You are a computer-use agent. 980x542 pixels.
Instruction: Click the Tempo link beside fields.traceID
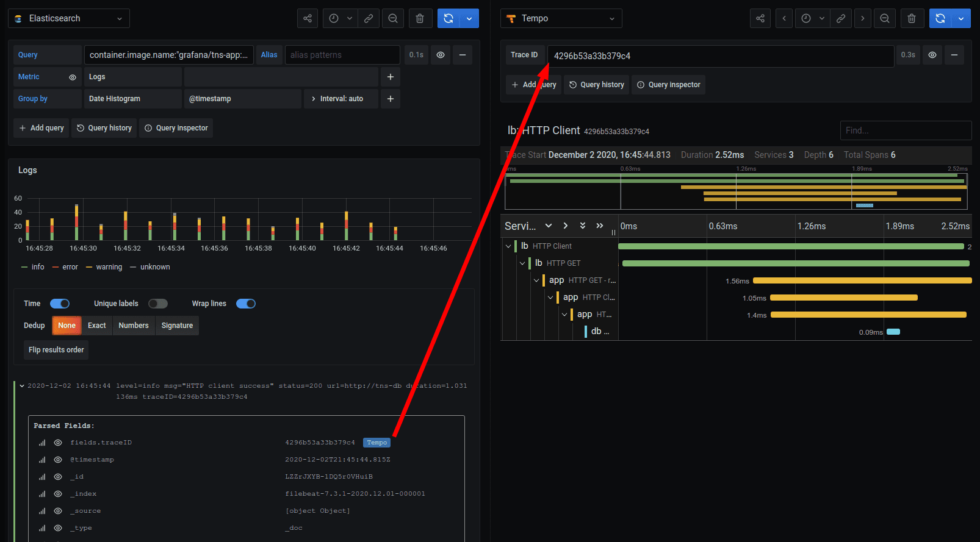point(377,443)
